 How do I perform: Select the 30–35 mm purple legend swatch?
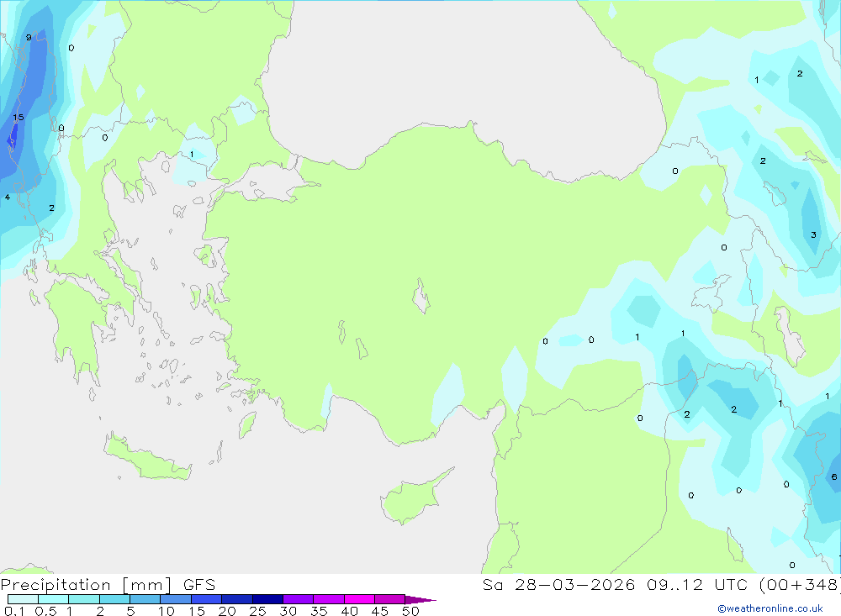coord(299,599)
